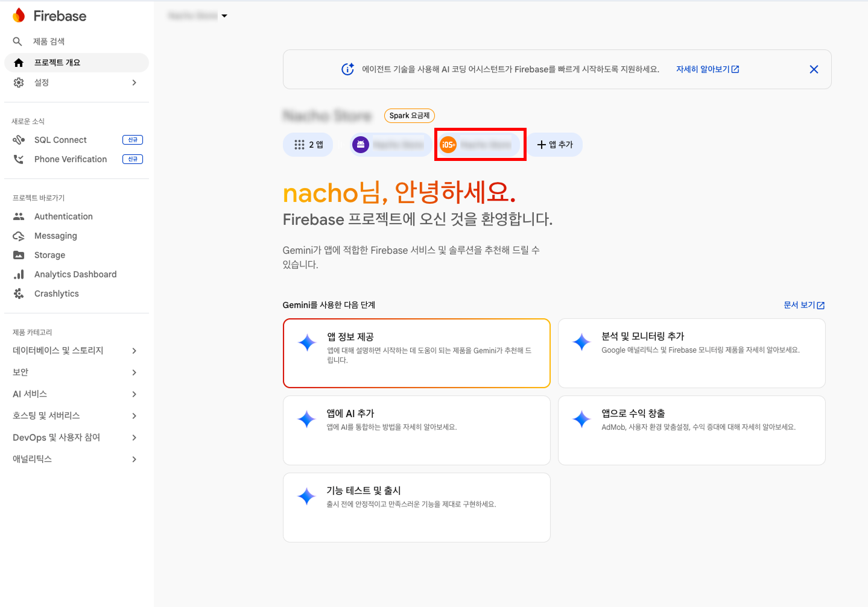
Task: Open the 문서 보기 link
Action: coord(804,306)
